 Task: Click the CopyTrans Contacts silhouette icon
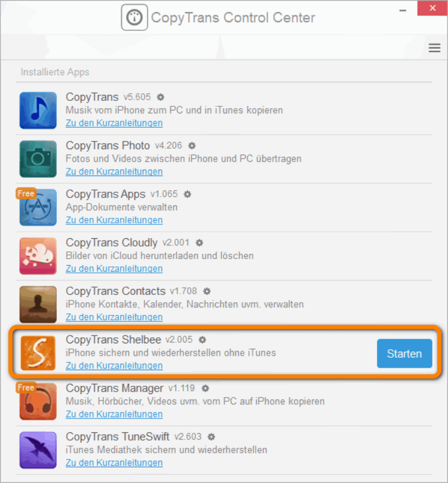pos(38,304)
